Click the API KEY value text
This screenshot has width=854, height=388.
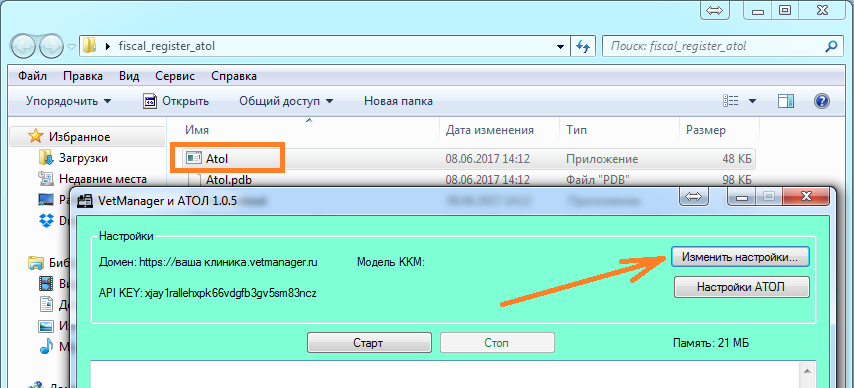click(x=230, y=293)
